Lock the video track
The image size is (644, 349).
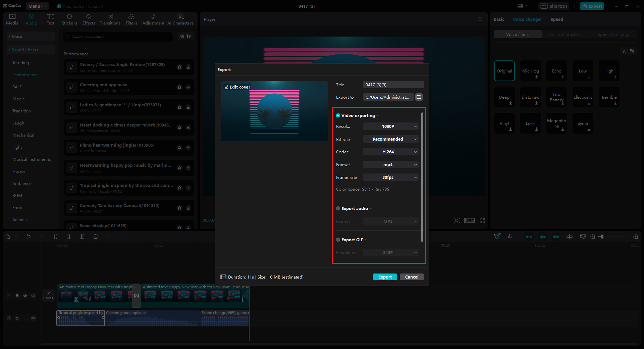point(17,296)
